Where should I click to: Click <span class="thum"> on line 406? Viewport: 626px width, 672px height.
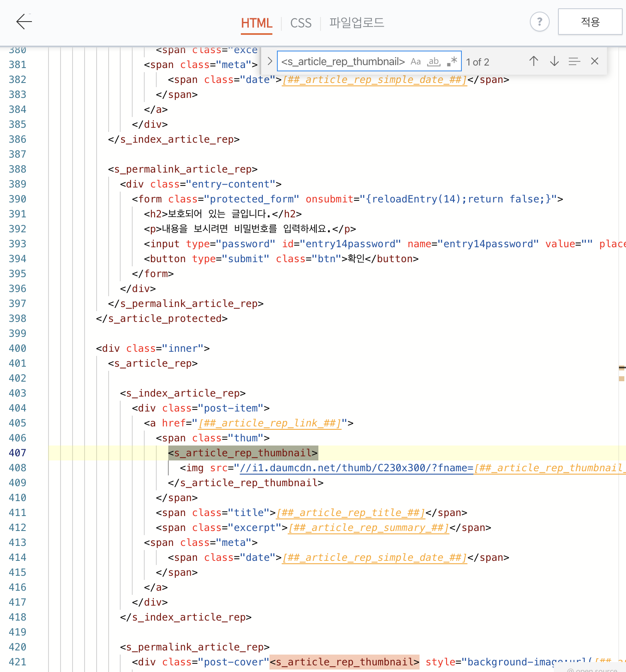[x=213, y=438]
